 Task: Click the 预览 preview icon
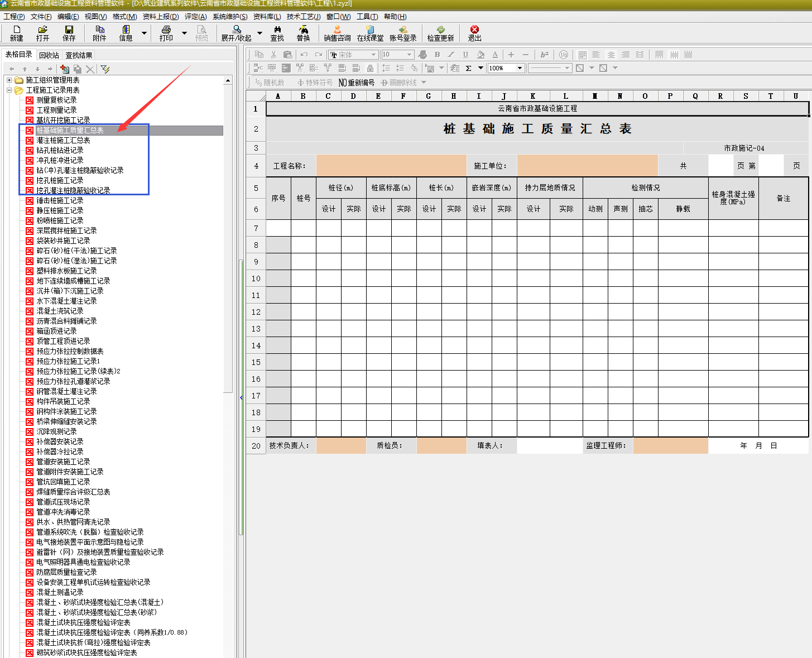(x=202, y=33)
